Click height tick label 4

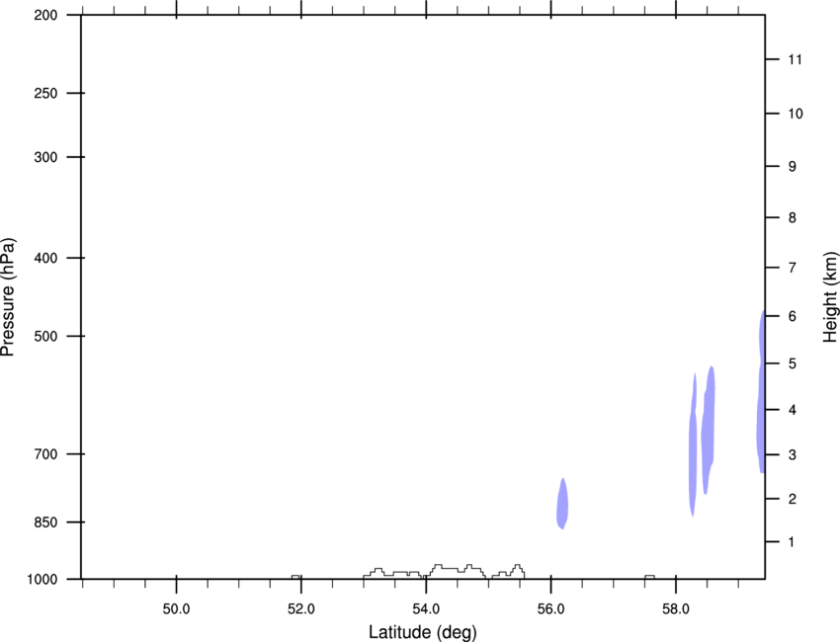[793, 410]
